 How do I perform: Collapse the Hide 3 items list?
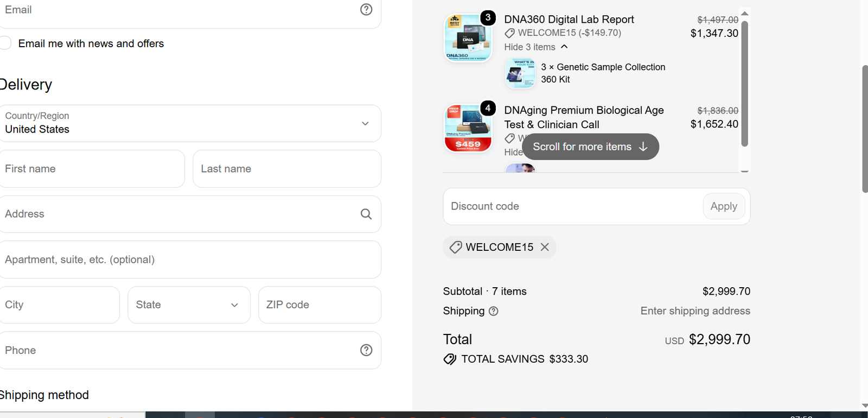(x=536, y=47)
